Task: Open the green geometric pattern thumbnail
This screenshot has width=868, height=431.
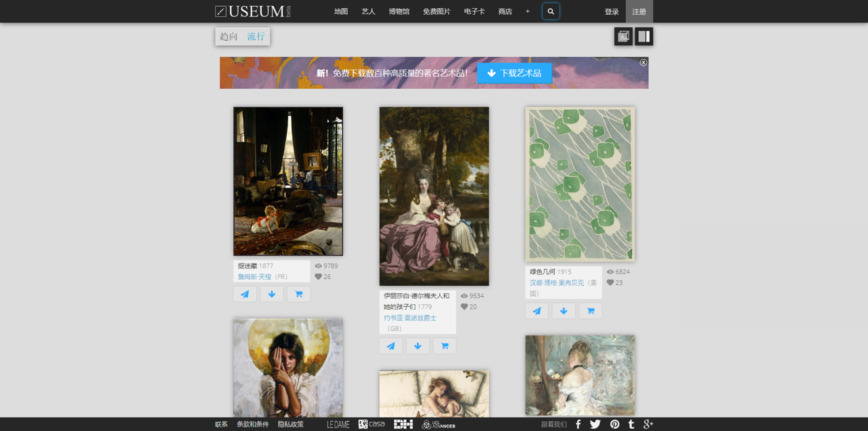Action: (580, 184)
